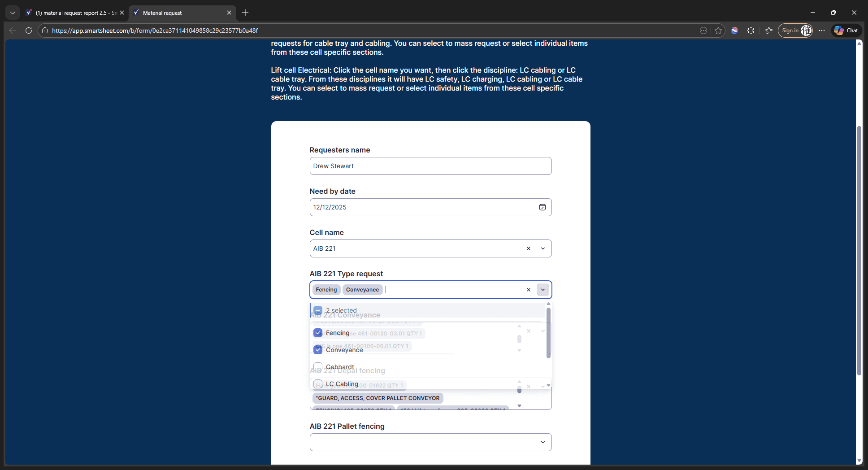Click the colored circle icon left of Extensions

point(734,30)
